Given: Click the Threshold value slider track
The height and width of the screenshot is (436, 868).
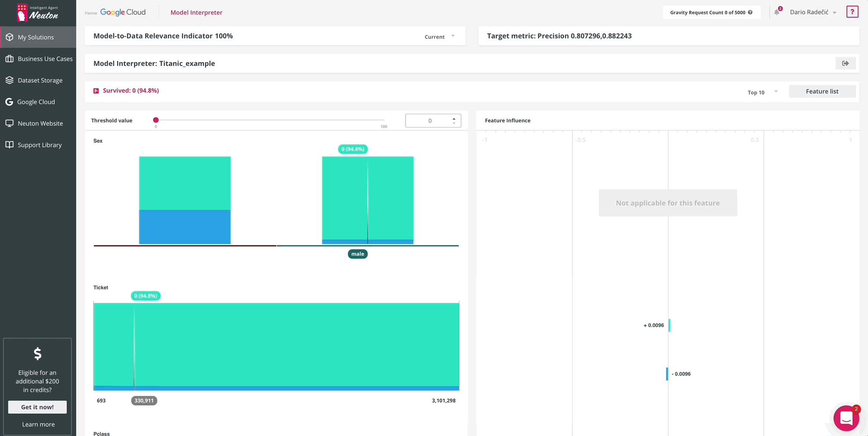Looking at the screenshot, I should (270, 120).
